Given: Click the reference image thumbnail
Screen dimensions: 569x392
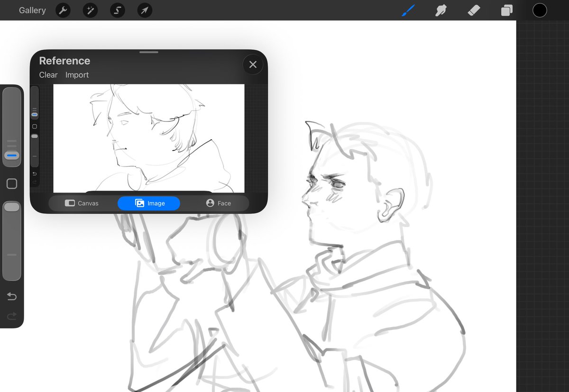Looking at the screenshot, I should (149, 138).
